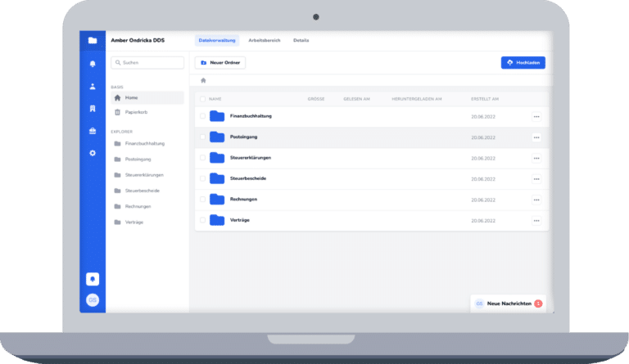
Task: Open the person contacts icon in sidebar
Action: (x=93, y=86)
